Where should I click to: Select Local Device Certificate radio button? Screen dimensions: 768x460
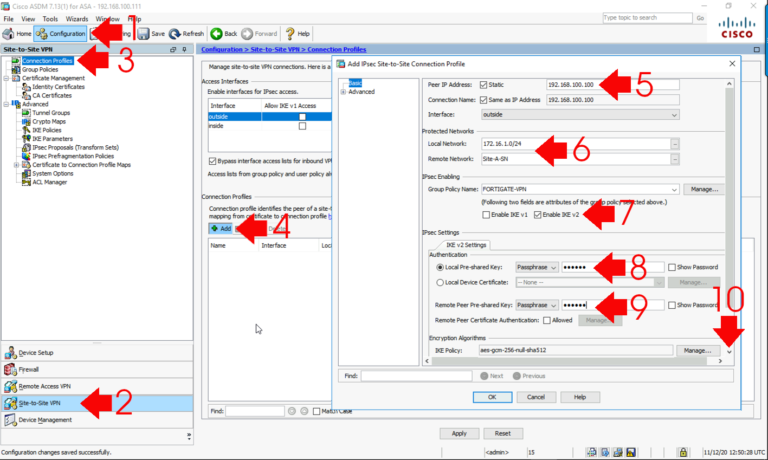(440, 283)
